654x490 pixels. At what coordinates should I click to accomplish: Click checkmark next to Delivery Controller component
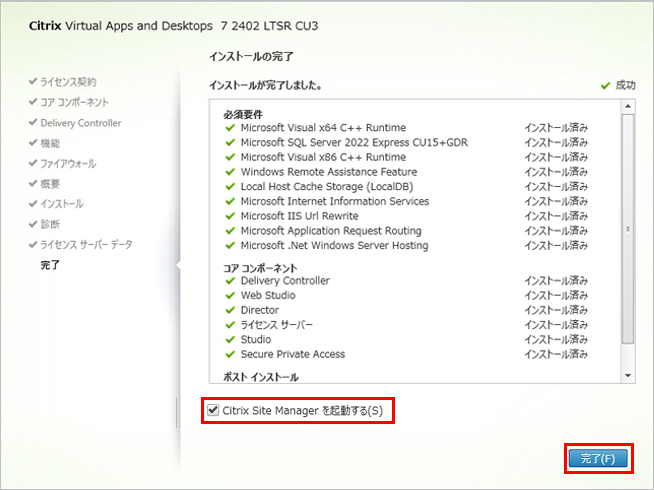click(231, 281)
